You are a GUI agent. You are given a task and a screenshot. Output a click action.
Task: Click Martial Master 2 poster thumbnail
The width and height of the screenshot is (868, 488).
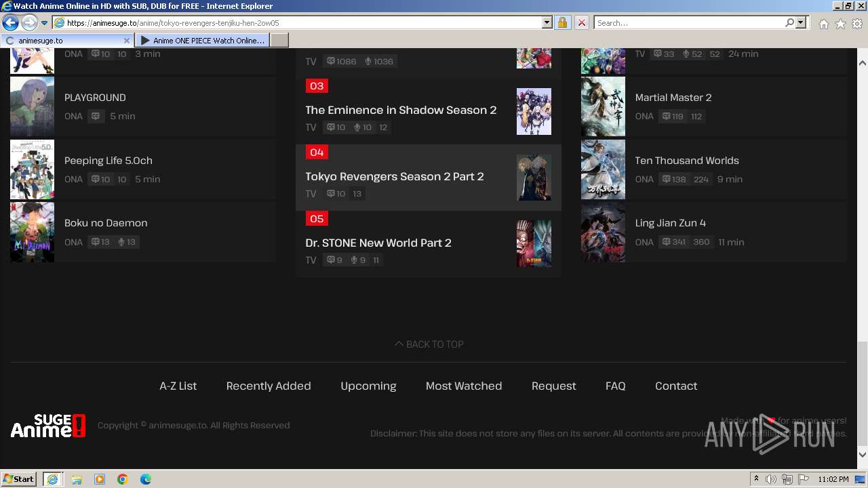click(x=603, y=106)
